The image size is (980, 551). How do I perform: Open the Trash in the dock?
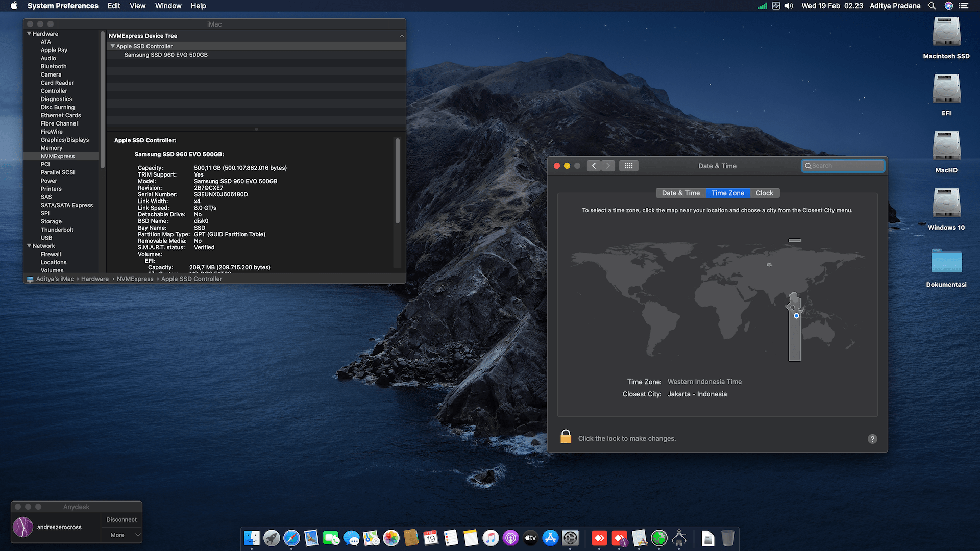point(728,538)
